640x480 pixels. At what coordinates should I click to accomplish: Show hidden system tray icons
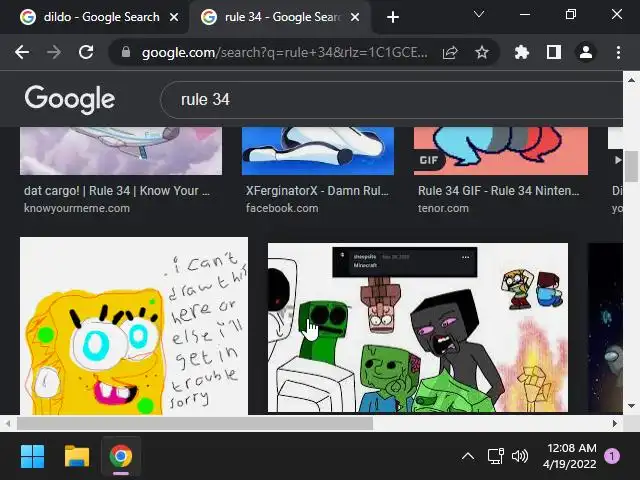pyautogui.click(x=468, y=456)
